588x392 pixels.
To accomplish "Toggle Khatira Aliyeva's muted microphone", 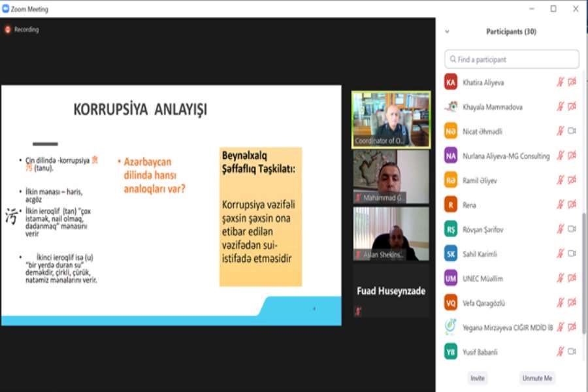I will tap(561, 82).
